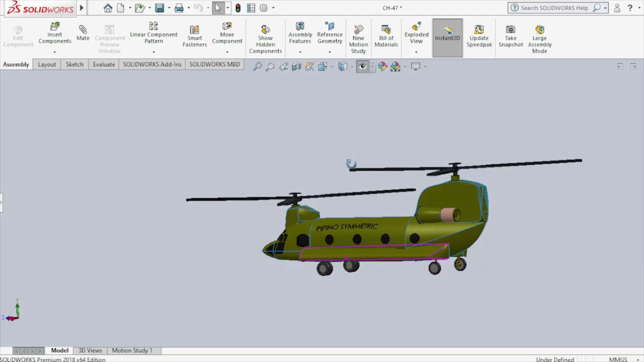Switch to the Assembly tab
This screenshot has width=644, height=362.
tap(16, 64)
